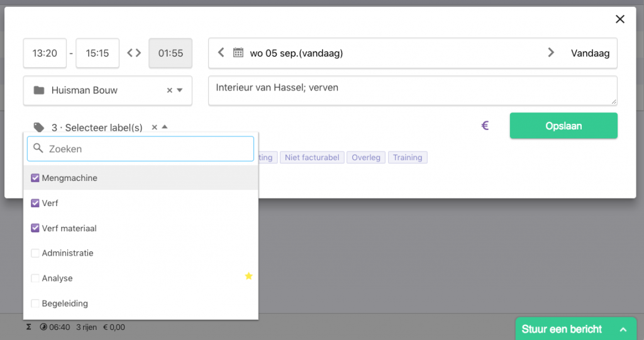The image size is (644, 340).
Task: Click the calendar date picker icon
Action: (x=238, y=53)
